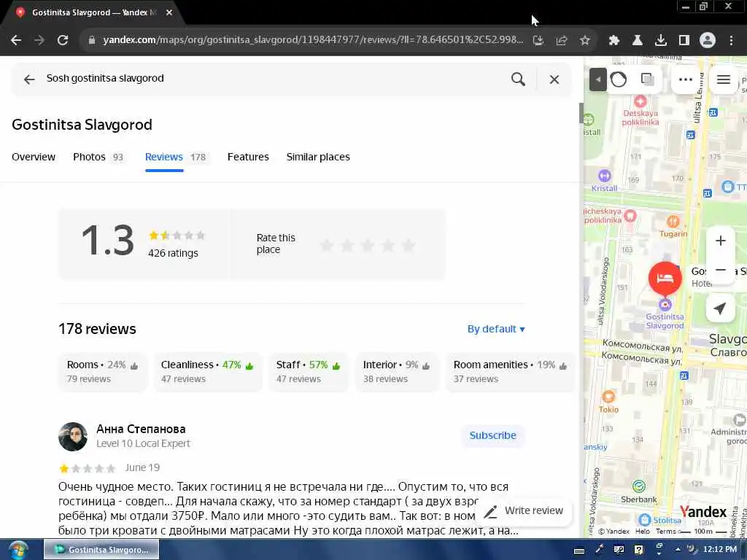Bookmark this page with the star icon
Viewport: 747px width, 560px height.
[585, 41]
